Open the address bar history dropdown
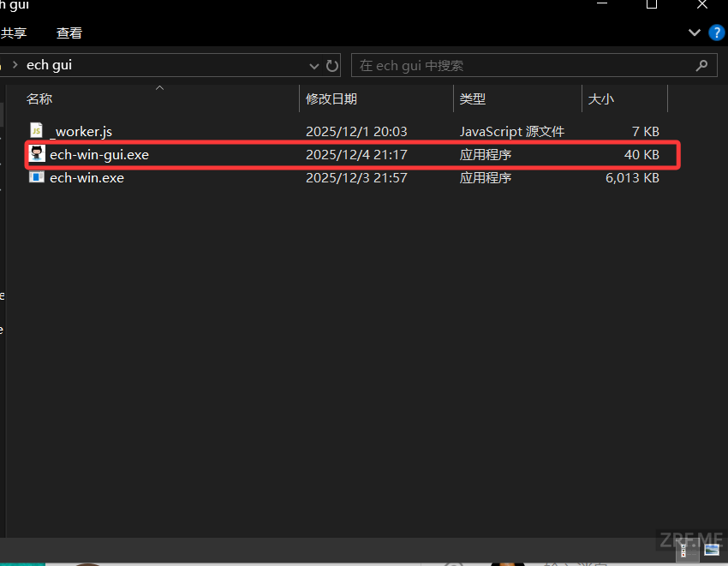Viewport: 728px width, 566px height. [314, 66]
